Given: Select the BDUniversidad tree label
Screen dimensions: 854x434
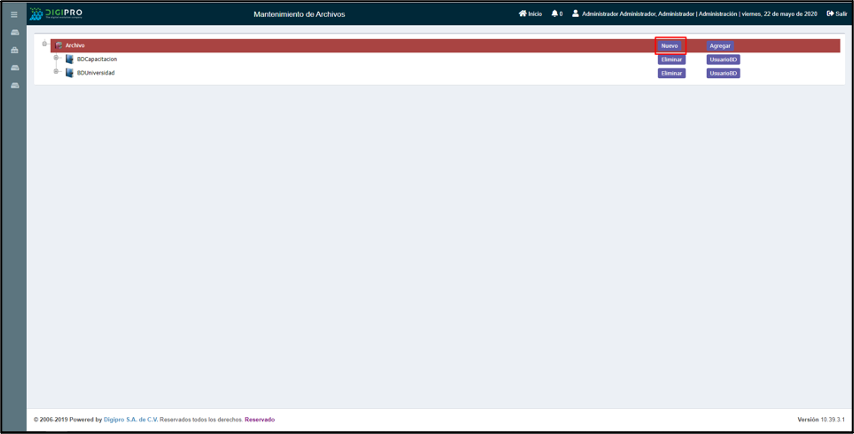Looking at the screenshot, I should (96, 73).
